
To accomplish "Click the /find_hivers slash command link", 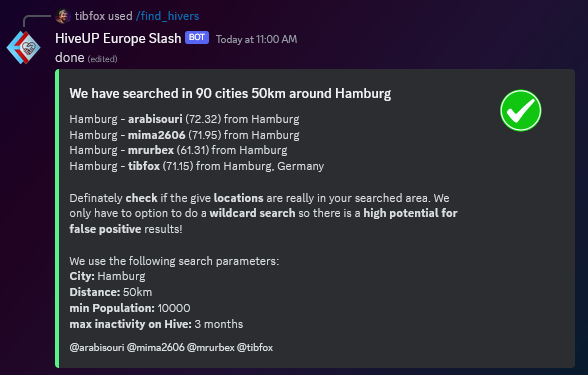I will coord(167,16).
